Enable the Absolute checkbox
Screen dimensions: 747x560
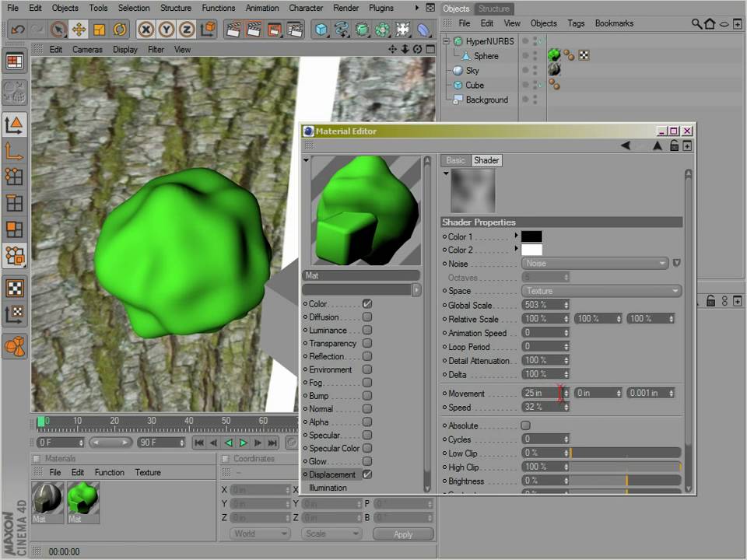point(525,425)
